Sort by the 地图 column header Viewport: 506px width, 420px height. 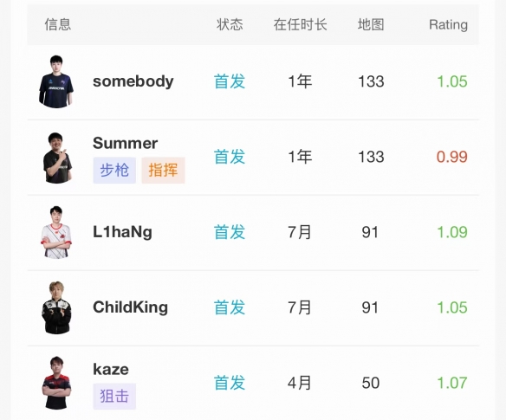coord(371,25)
